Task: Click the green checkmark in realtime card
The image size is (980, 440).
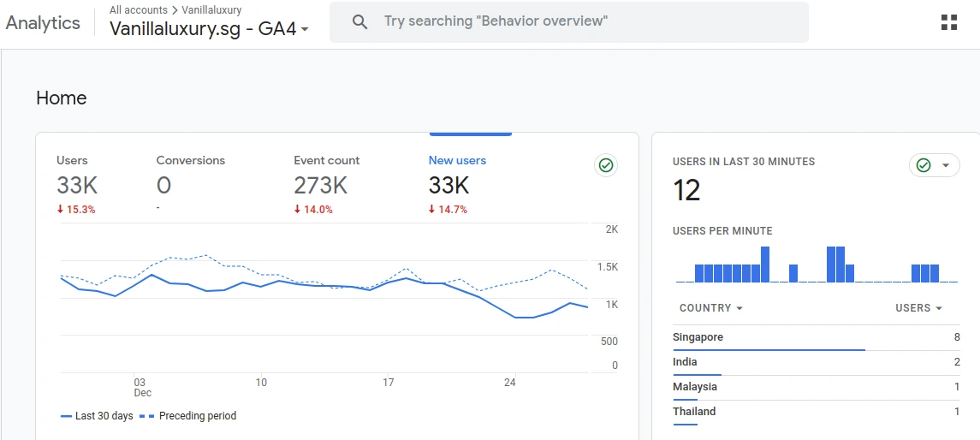Action: point(924,165)
